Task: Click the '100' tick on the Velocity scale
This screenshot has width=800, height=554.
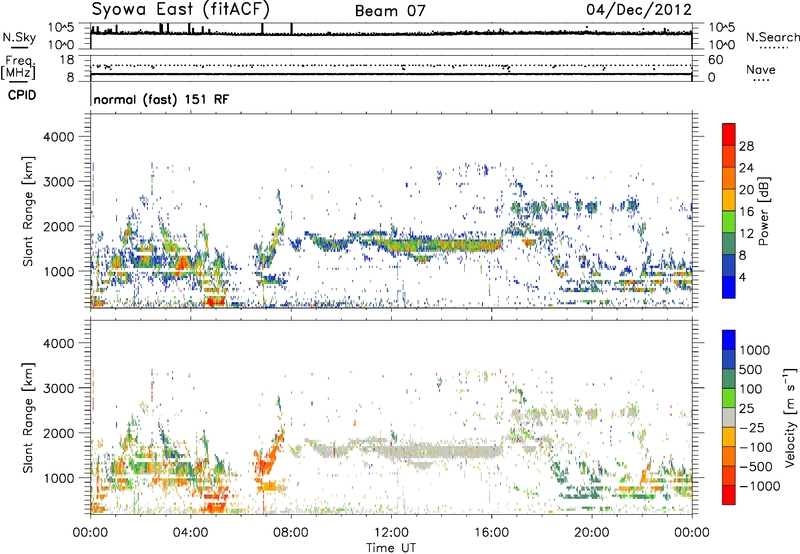Action: pos(751,389)
